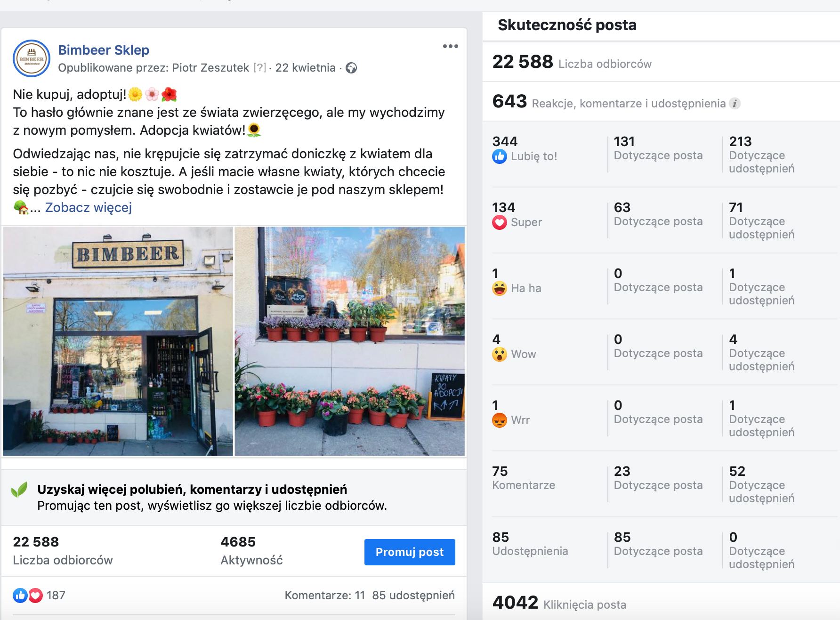Open the flower pots window photo

tap(350, 342)
